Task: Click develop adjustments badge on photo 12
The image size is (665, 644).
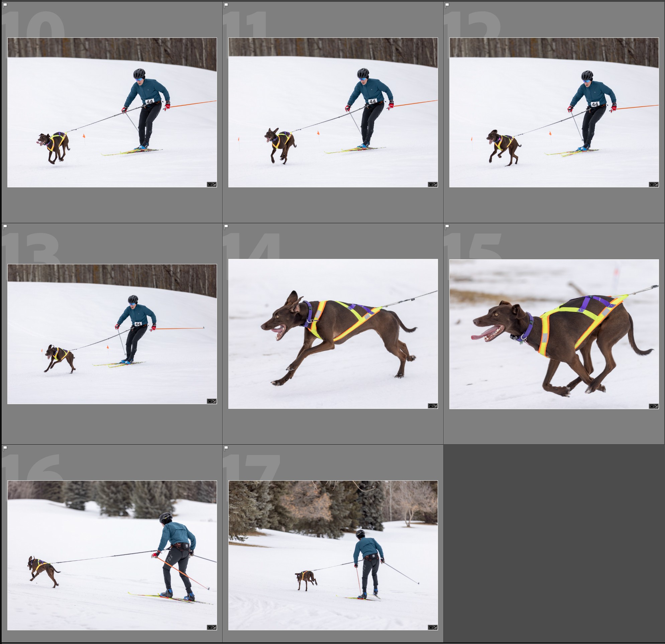Action: tap(657, 185)
